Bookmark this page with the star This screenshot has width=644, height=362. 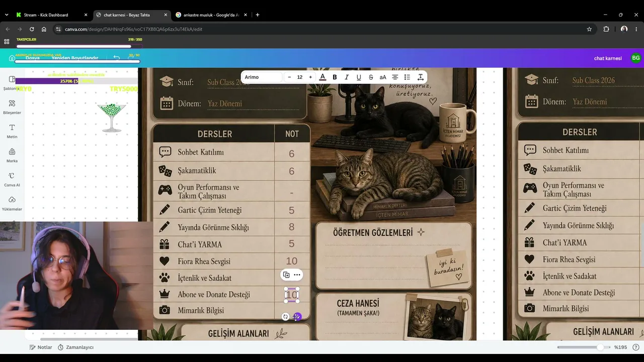click(589, 29)
